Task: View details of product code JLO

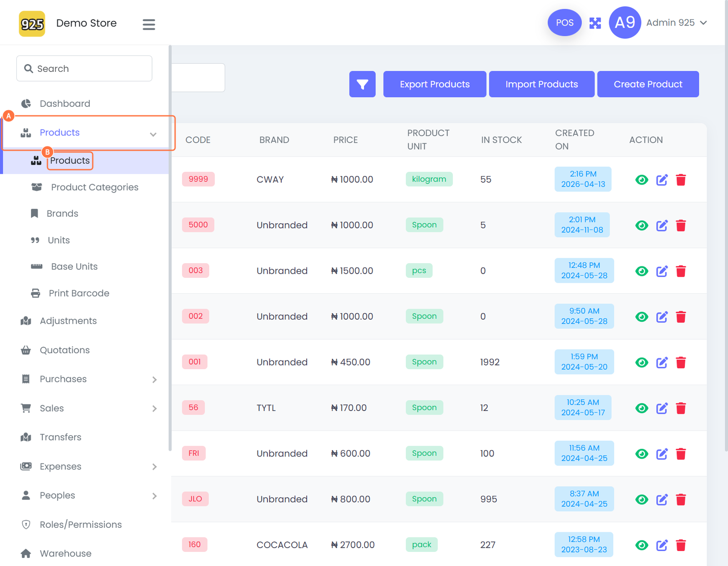Action: (x=642, y=500)
